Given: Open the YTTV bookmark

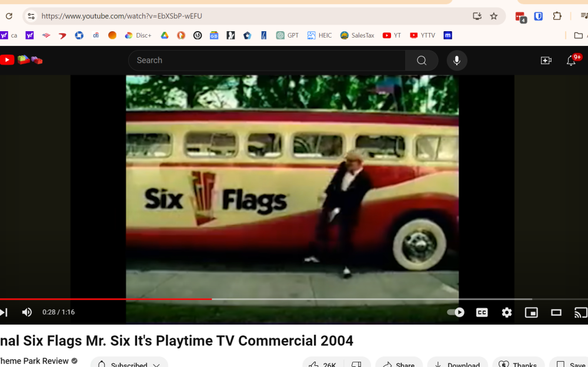Looking at the screenshot, I should tap(423, 35).
